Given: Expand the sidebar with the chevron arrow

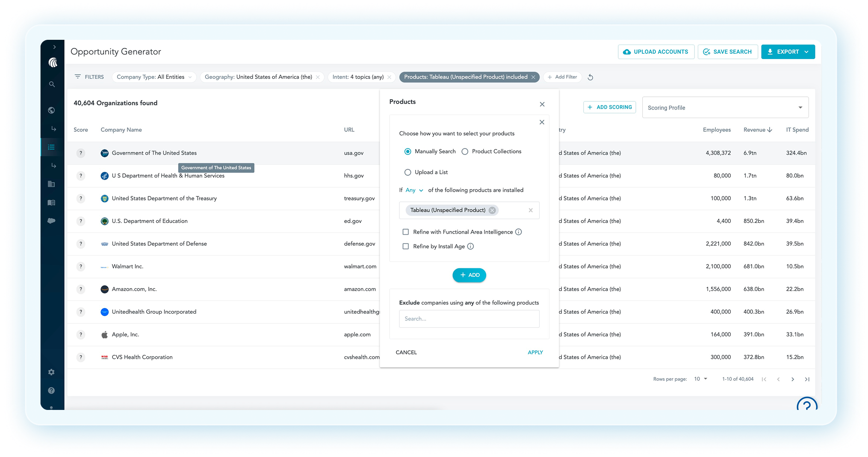Looking at the screenshot, I should click(54, 47).
